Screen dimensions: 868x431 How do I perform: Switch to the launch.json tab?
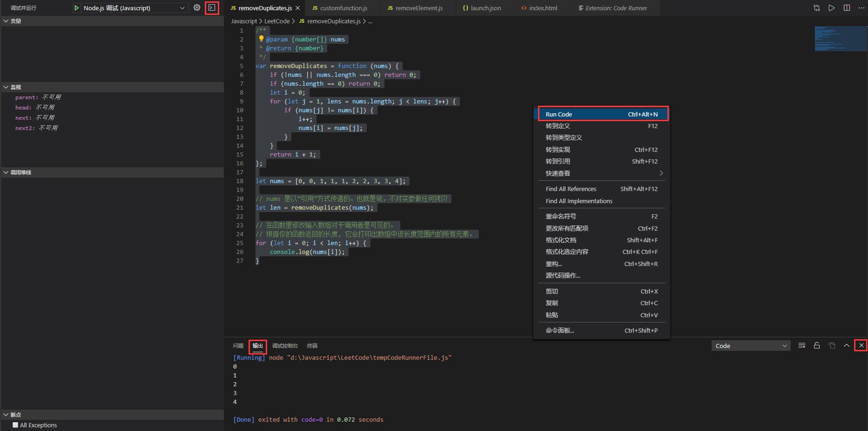485,8
